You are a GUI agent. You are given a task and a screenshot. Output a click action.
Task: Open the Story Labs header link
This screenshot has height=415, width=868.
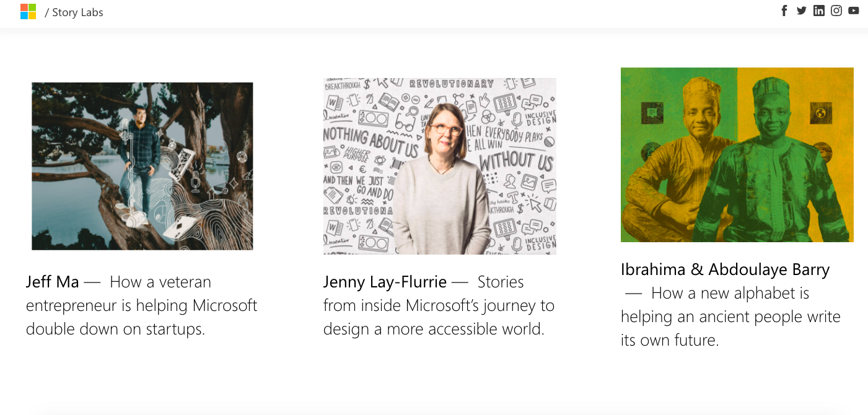coord(77,12)
